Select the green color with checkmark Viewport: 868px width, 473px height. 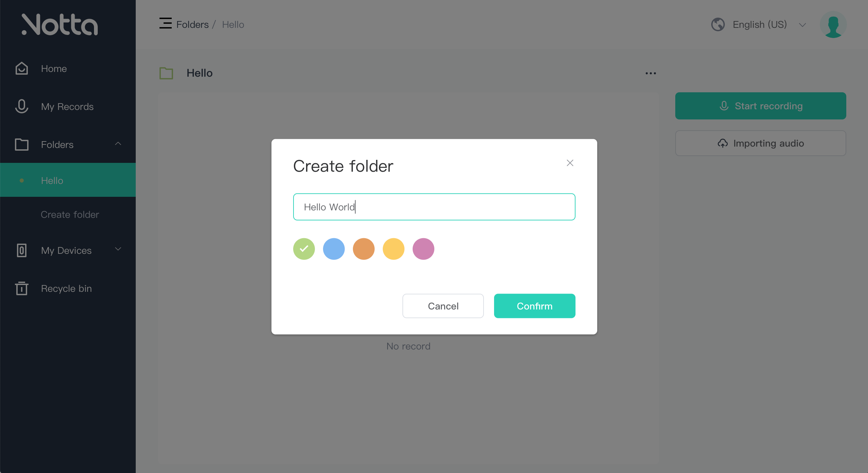[304, 249]
